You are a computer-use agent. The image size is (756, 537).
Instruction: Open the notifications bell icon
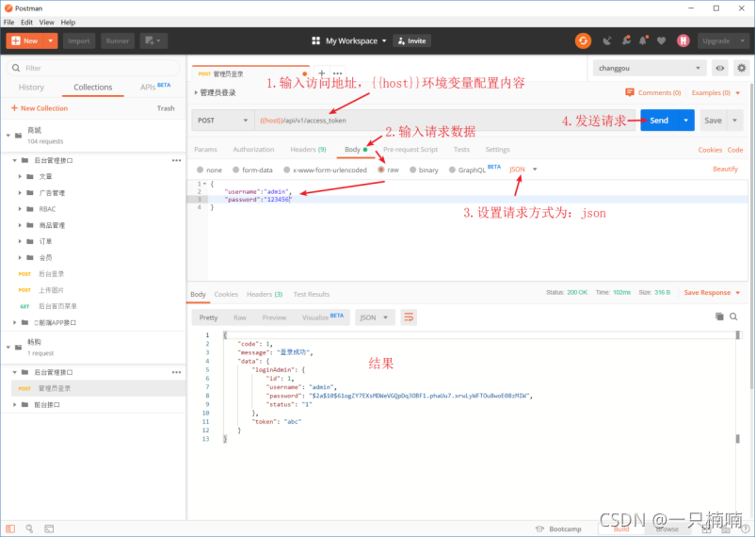click(x=643, y=41)
